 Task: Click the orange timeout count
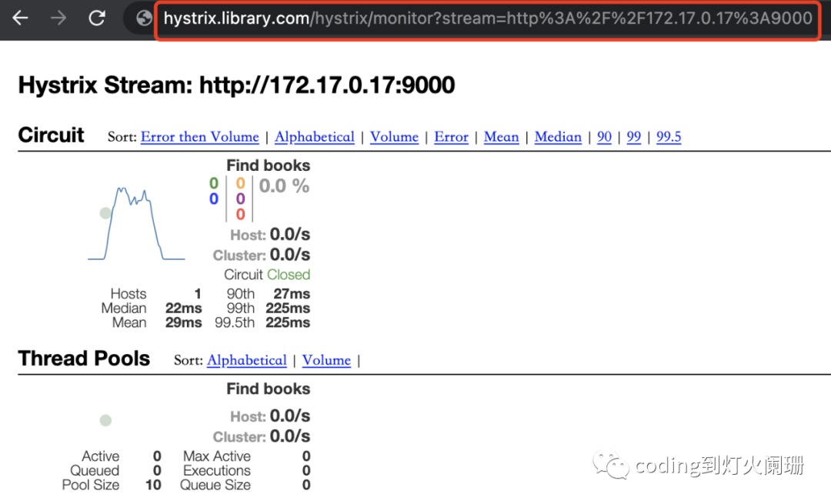(x=240, y=183)
